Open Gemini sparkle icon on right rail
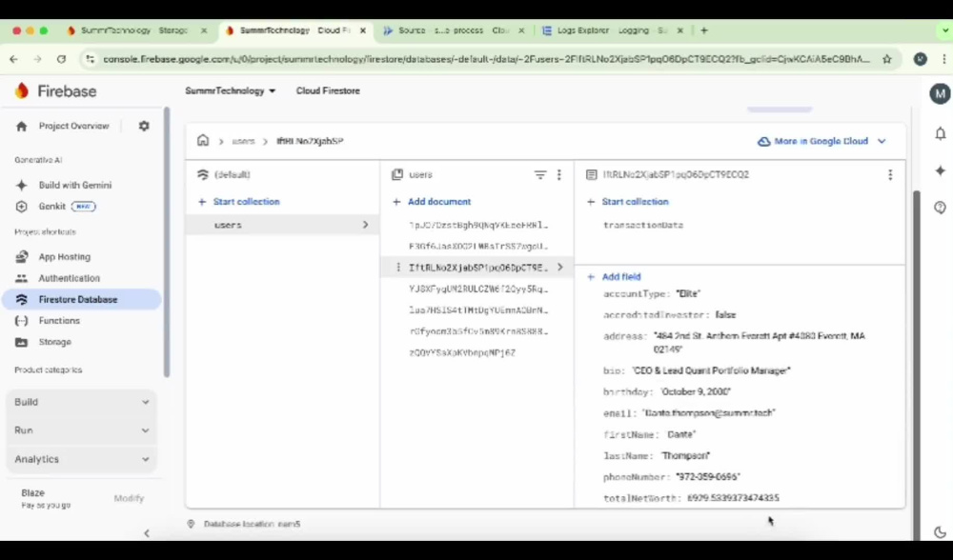This screenshot has height=560, width=953. pyautogui.click(x=941, y=170)
